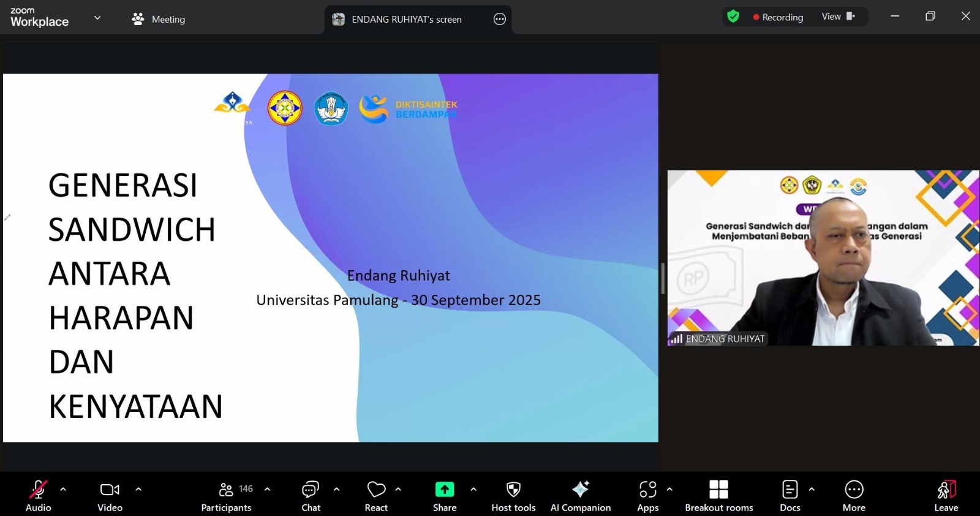
Task: Select ENDANG RUHIYAT's screen tab
Action: (x=406, y=19)
